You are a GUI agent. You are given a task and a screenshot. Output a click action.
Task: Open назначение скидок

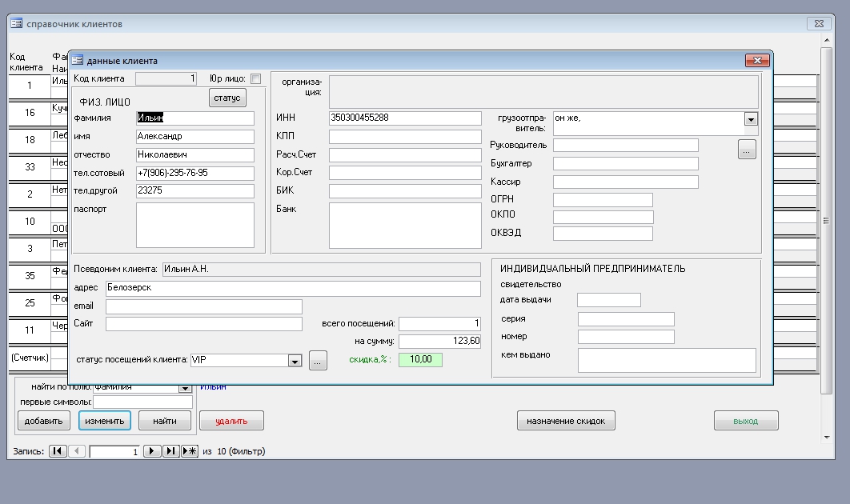566,421
